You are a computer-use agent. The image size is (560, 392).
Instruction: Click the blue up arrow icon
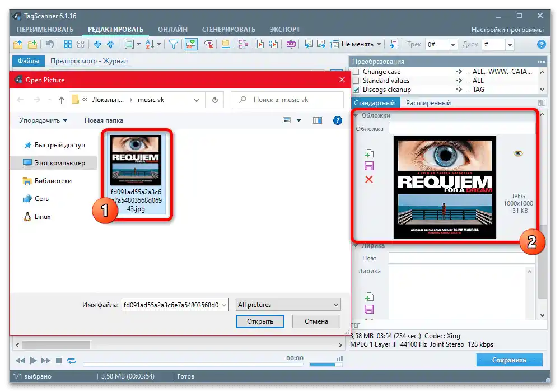point(111,44)
